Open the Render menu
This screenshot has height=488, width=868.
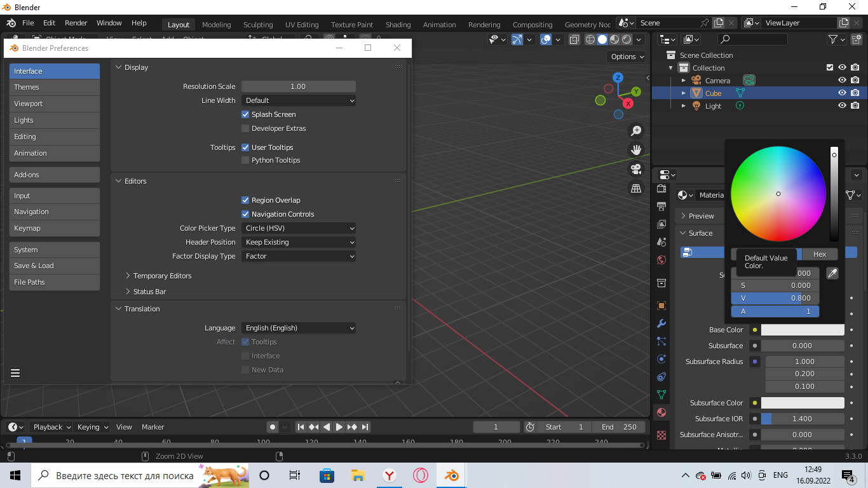click(76, 23)
